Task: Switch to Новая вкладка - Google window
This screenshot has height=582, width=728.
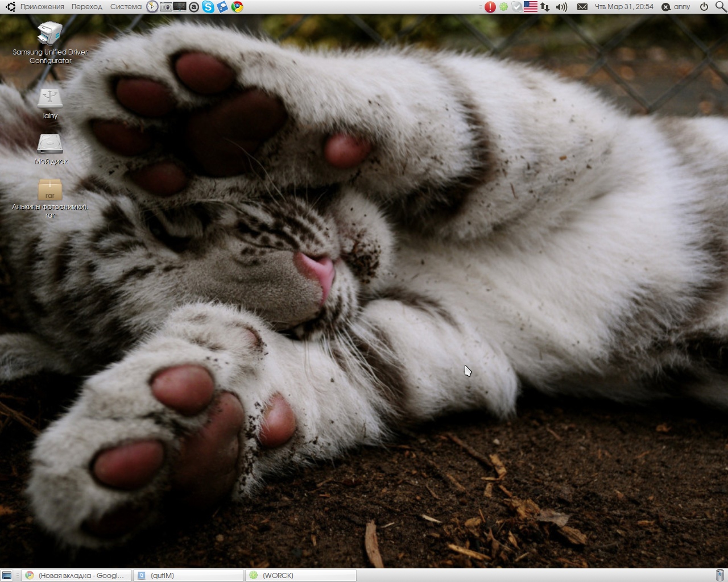Action: coord(76,575)
